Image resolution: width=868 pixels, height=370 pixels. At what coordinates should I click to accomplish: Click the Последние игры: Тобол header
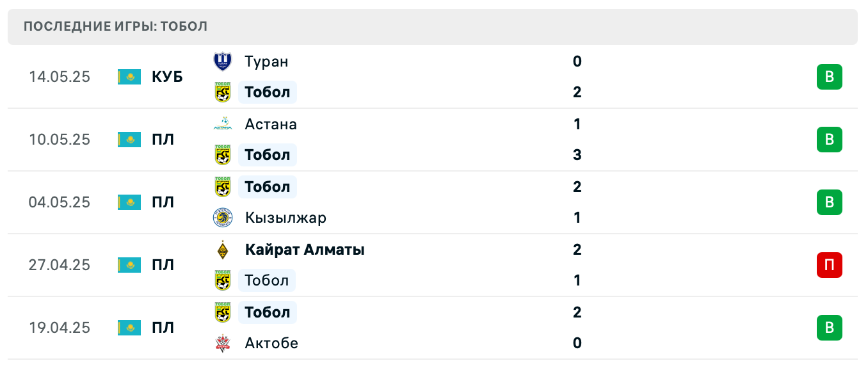(x=115, y=26)
